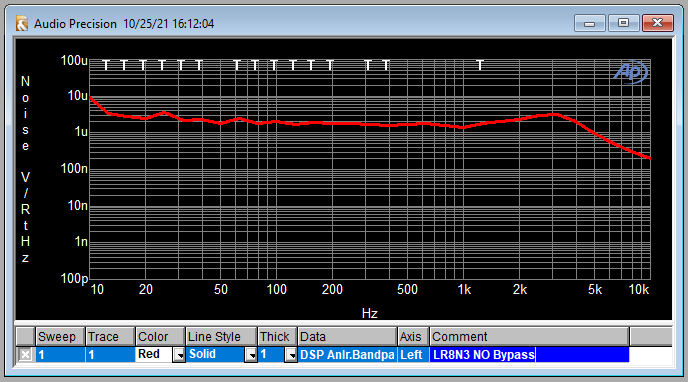Image resolution: width=688 pixels, height=382 pixels.
Task: Click the first sweep marker near 10 Hz
Action: point(106,65)
